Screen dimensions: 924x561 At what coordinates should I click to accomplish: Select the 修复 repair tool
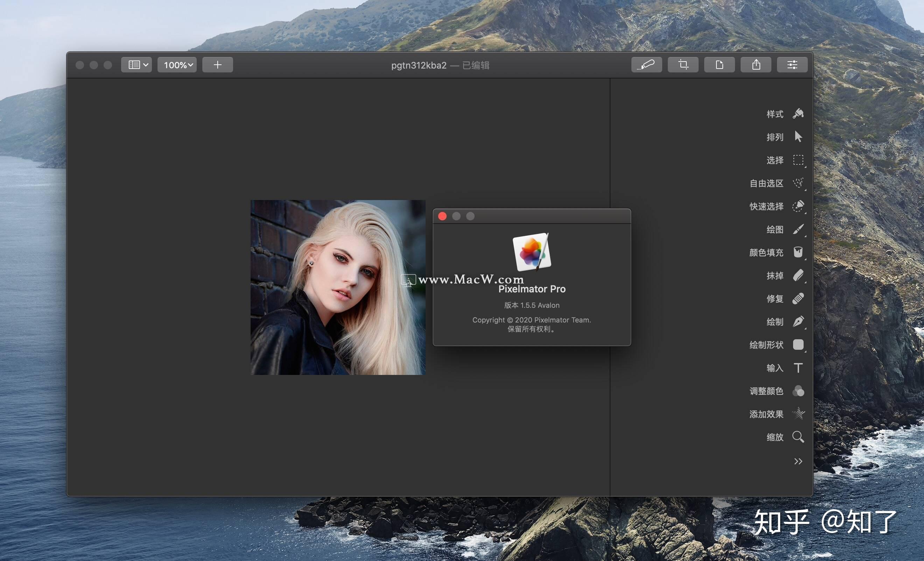[x=798, y=299]
